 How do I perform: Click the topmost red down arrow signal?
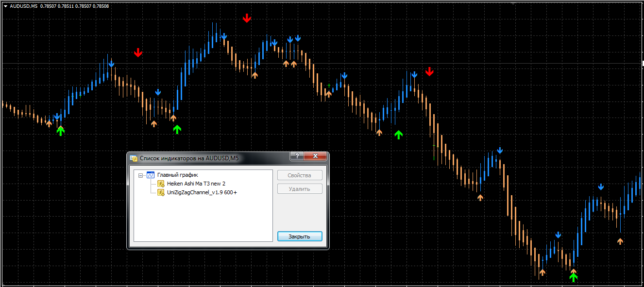[x=247, y=18]
